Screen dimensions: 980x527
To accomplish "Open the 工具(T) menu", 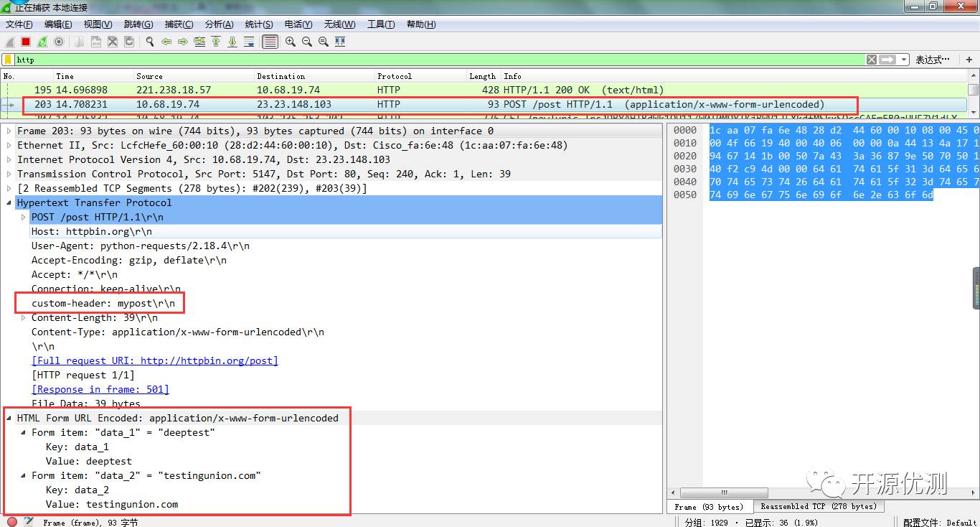I will (x=381, y=24).
